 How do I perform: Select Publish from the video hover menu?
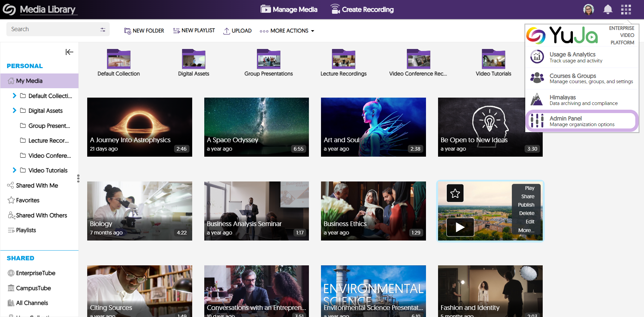click(x=526, y=205)
